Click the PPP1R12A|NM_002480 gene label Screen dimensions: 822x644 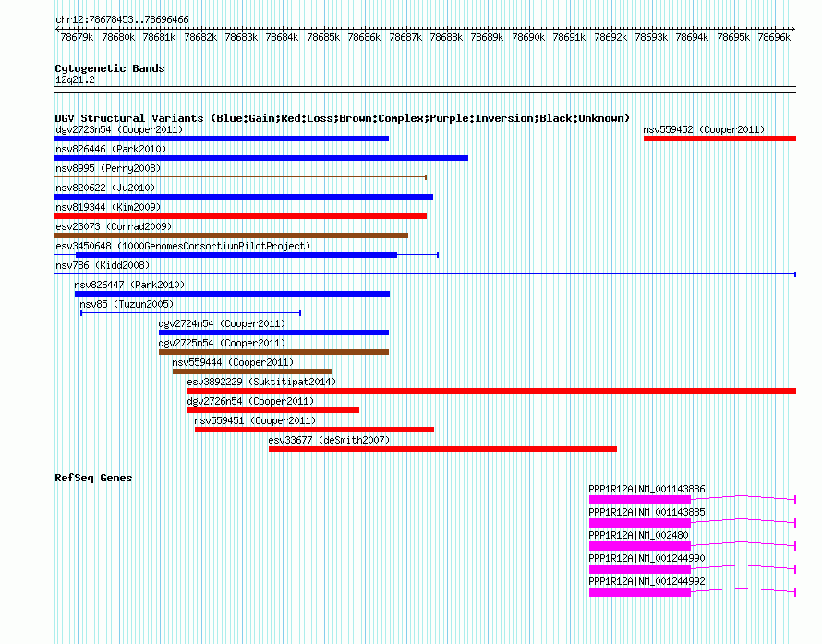[638, 535]
